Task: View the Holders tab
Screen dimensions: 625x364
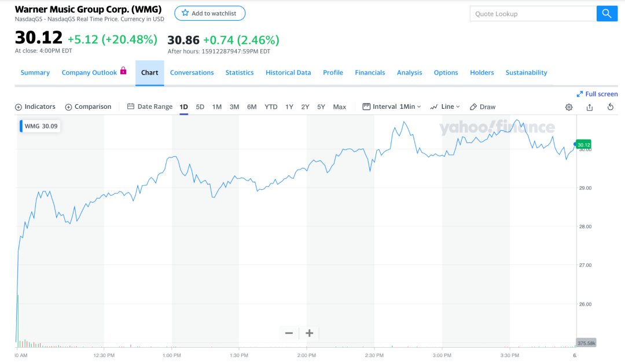Action: click(x=482, y=72)
